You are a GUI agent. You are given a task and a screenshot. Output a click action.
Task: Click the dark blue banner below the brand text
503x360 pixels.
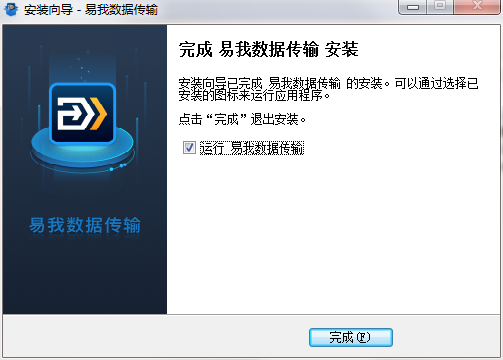85,277
